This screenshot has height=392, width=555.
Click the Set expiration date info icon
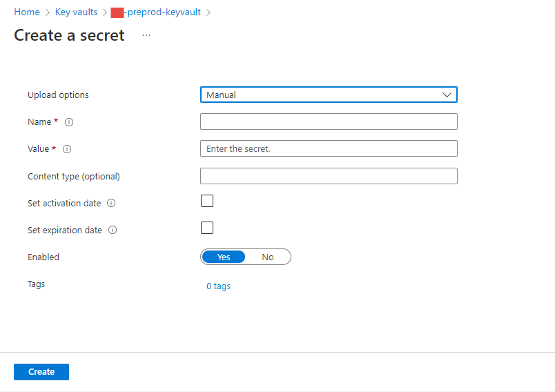113,231
